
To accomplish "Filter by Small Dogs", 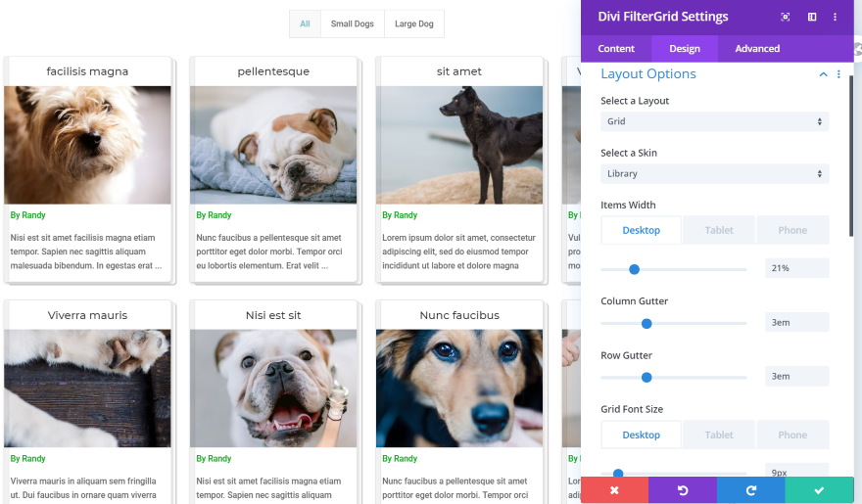I will [353, 23].
